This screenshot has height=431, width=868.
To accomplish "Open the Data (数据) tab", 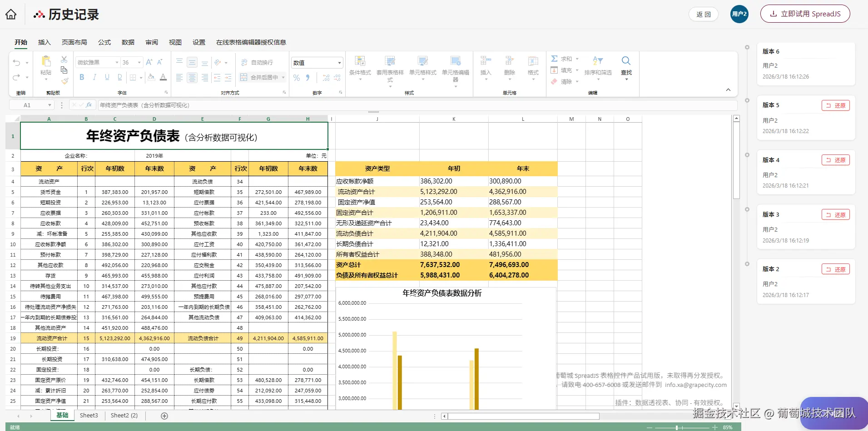I will pos(128,42).
